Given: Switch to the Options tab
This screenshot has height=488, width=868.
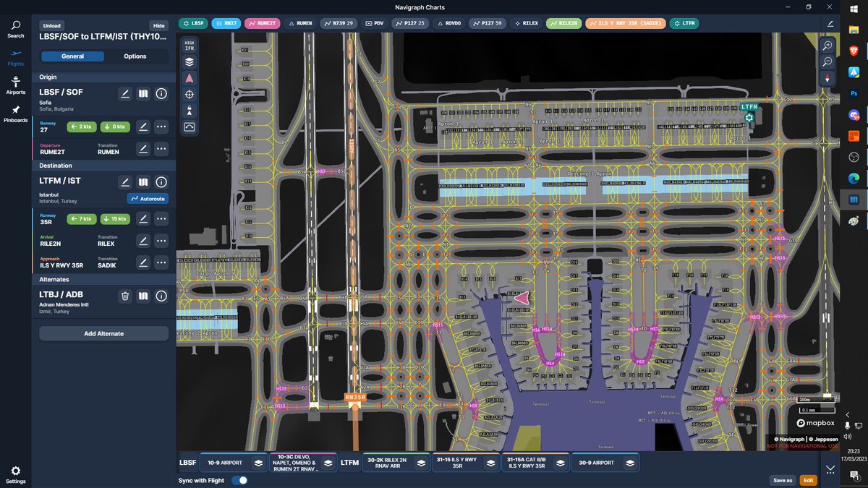Looking at the screenshot, I should 136,56.
